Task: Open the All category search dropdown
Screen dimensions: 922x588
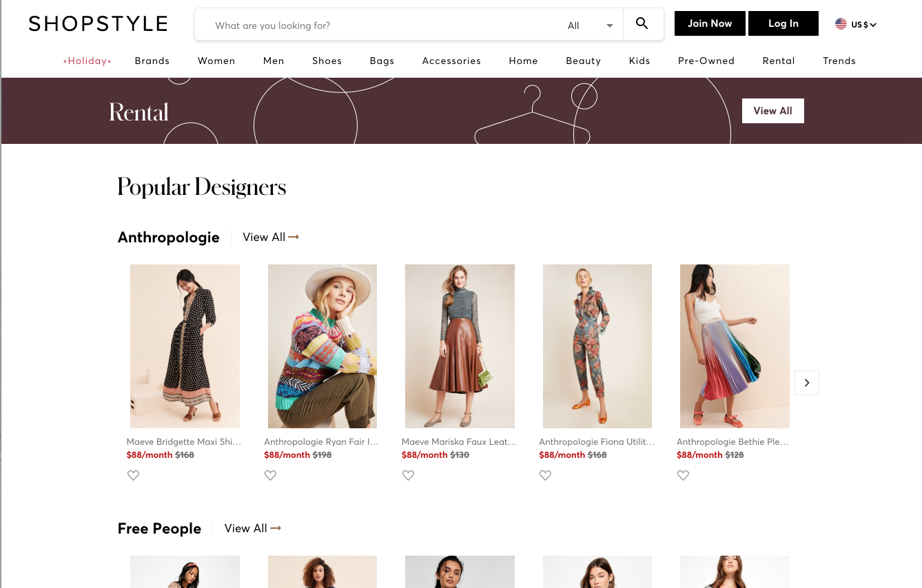Action: click(x=590, y=25)
